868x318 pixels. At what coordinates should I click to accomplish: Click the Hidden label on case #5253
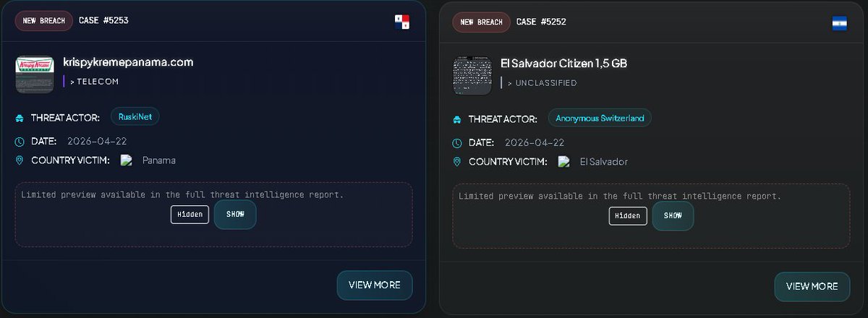click(x=190, y=215)
